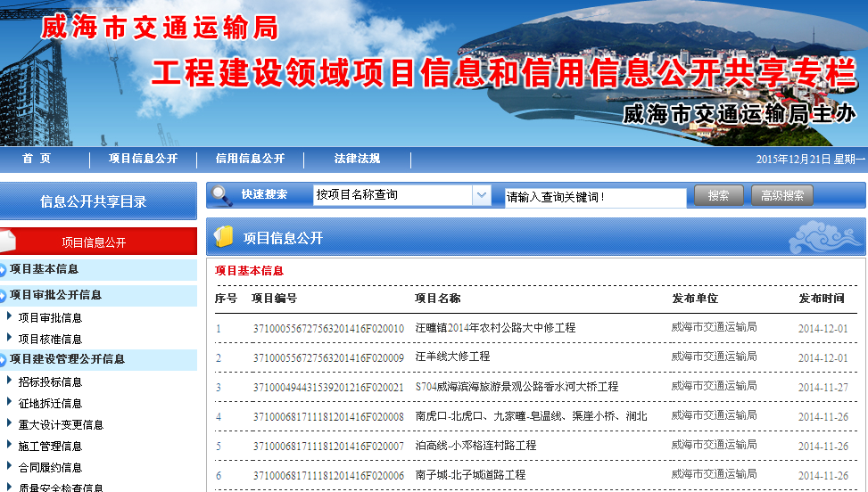Click the blue bullet icon beside 项目建设管理公开信息

4,359
